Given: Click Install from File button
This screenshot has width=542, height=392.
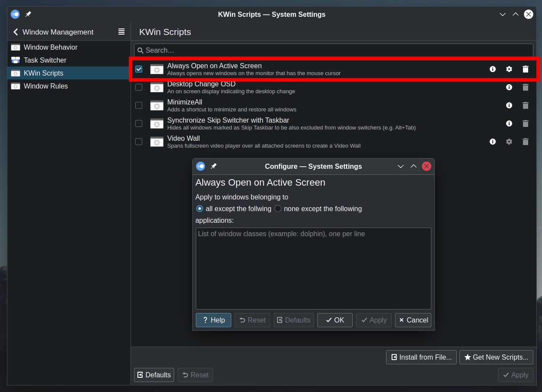Looking at the screenshot, I should tap(421, 357).
